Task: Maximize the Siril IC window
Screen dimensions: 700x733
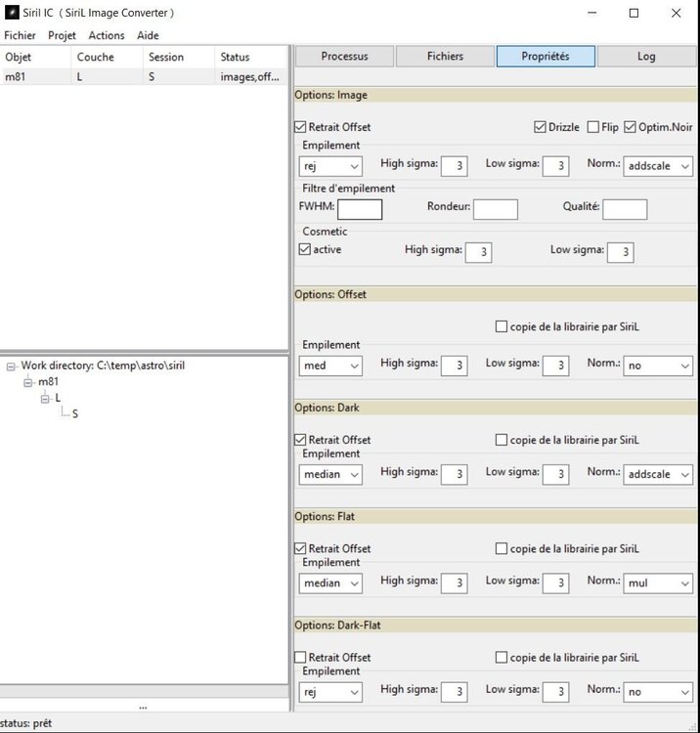Action: tap(634, 13)
